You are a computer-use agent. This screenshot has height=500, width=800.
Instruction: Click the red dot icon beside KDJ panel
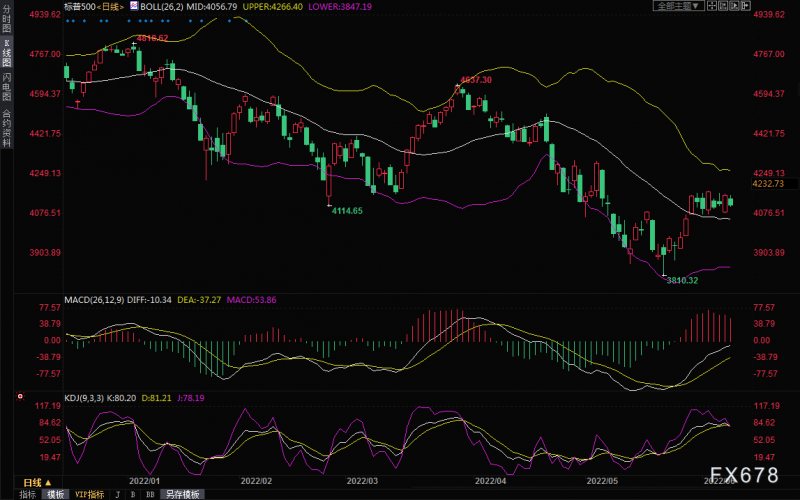click(x=19, y=398)
